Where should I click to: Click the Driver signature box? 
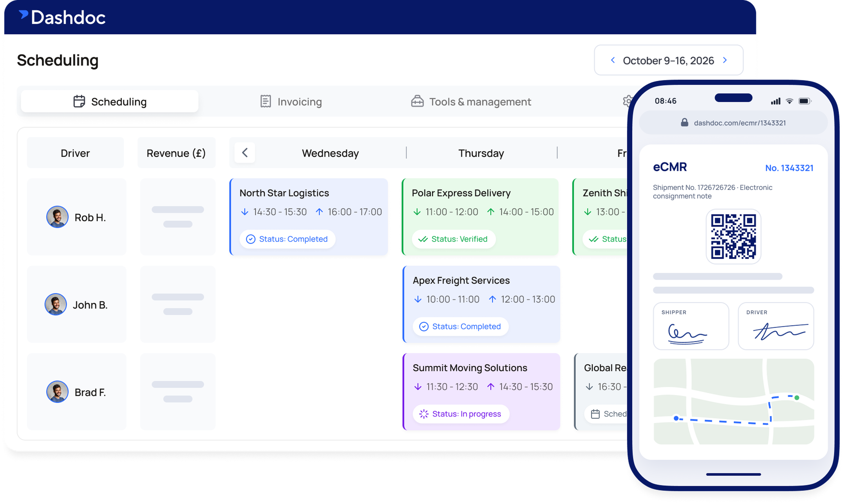point(776,326)
